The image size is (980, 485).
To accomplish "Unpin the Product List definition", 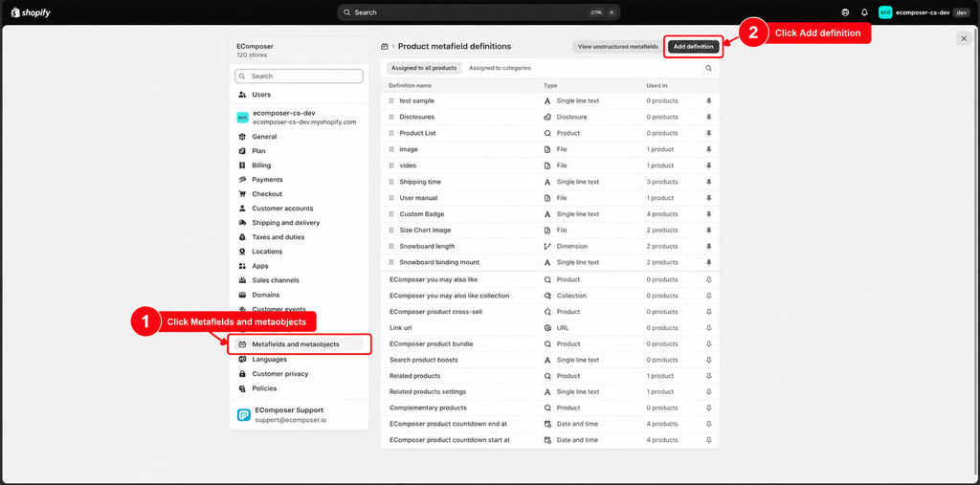I will pos(709,133).
